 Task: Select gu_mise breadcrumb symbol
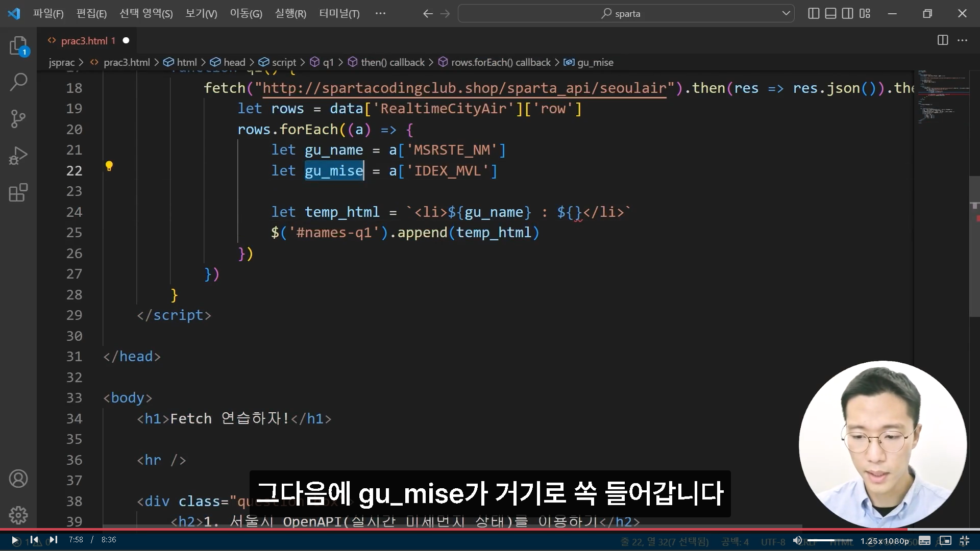(589, 62)
